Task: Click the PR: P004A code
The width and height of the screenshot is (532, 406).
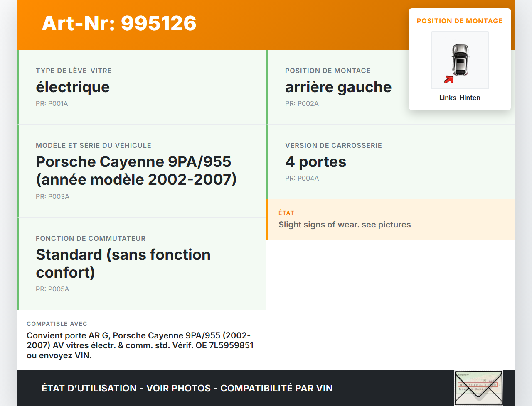Action: coord(302,179)
